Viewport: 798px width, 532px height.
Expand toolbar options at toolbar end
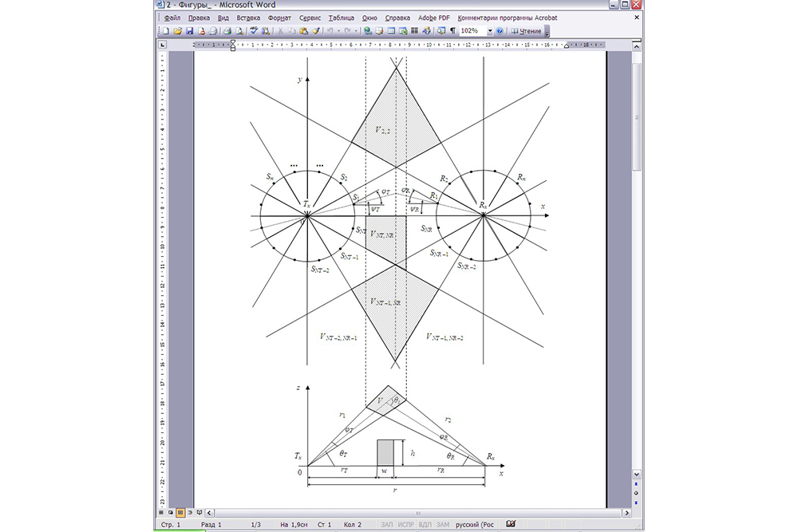(547, 32)
